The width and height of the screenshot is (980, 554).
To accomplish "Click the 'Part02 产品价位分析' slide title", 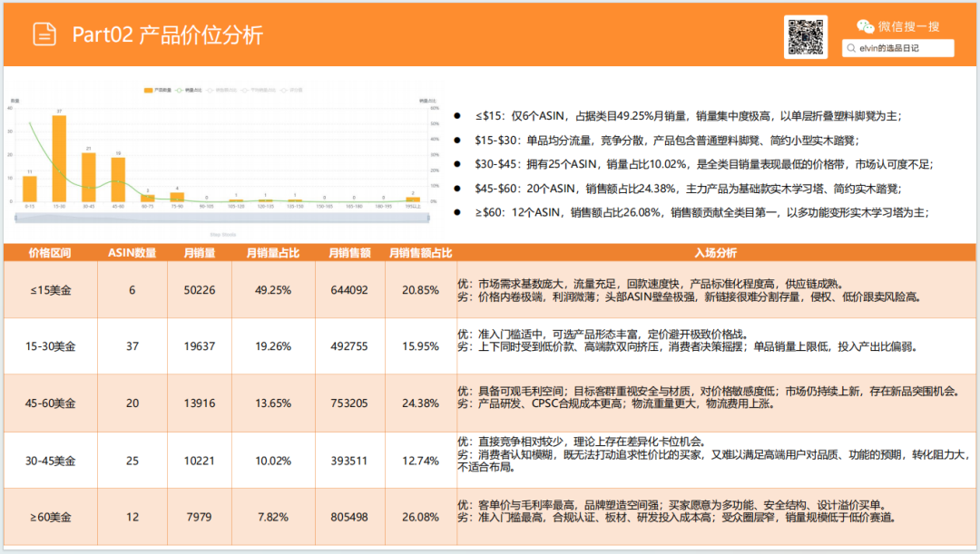I will 168,35.
